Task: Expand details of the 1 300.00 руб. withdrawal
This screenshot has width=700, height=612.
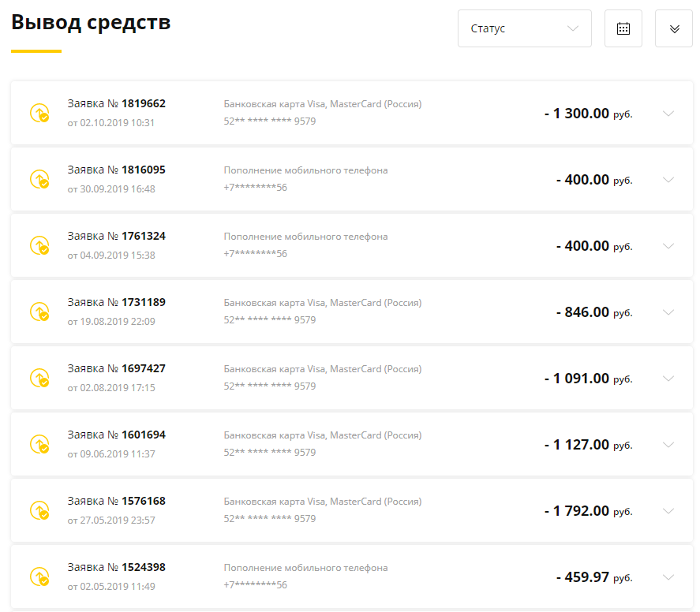Action: pos(668,114)
